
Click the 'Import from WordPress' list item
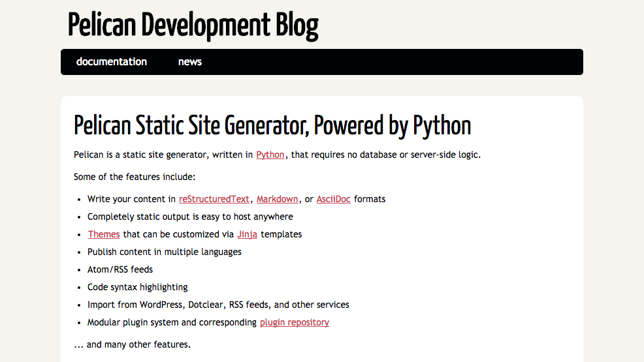218,305
